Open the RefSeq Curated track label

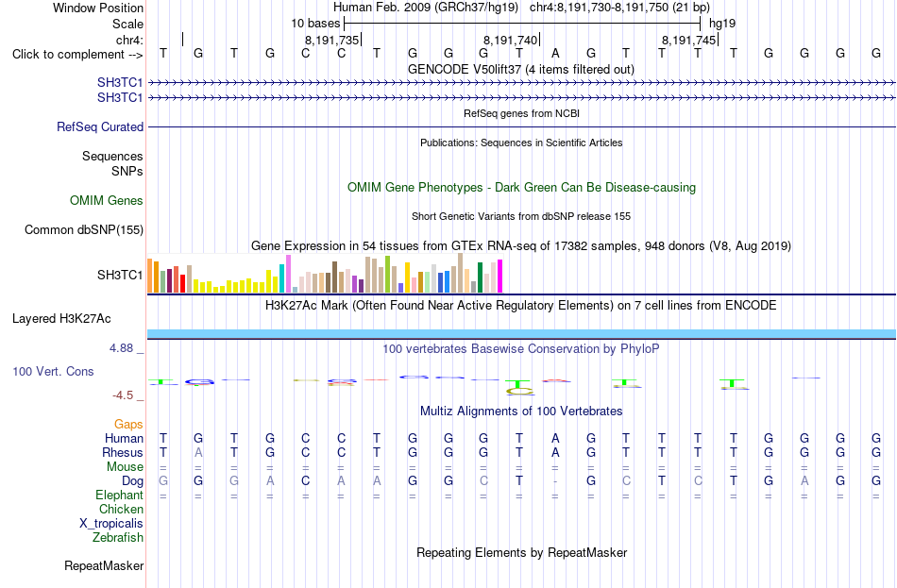click(x=99, y=127)
